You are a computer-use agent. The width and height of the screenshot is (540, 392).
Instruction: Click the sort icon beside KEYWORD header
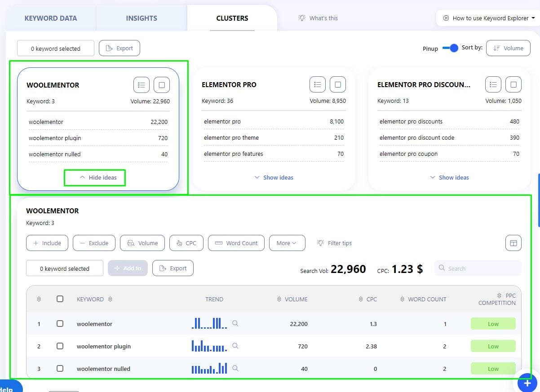coord(111,299)
